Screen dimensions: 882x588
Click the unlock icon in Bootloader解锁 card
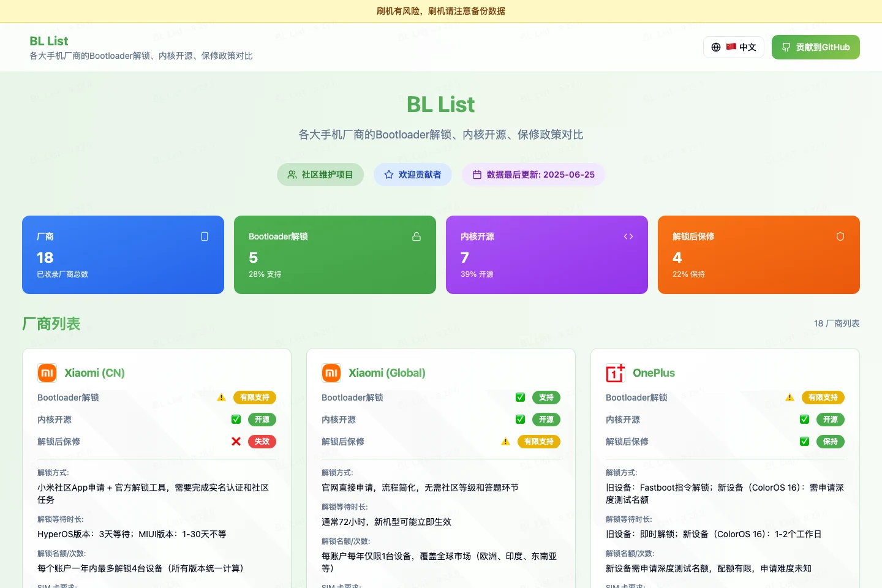pos(417,236)
